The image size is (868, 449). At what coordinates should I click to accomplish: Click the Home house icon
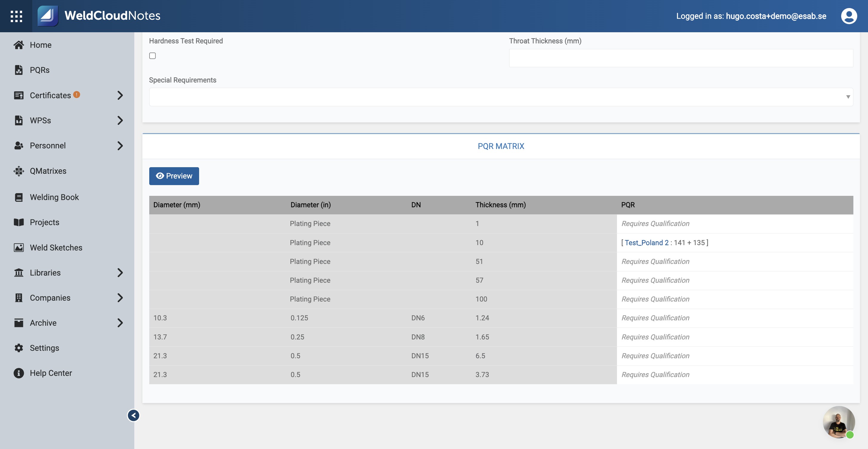(x=19, y=45)
